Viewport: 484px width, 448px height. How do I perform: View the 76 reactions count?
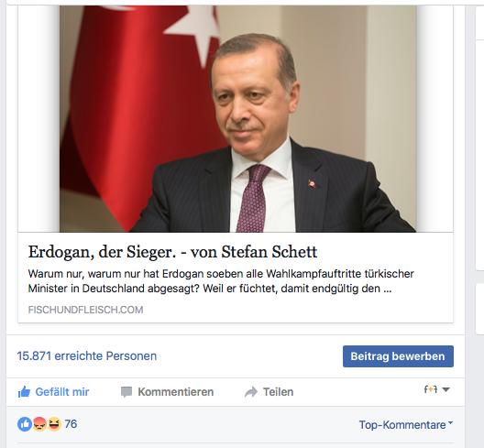(71, 424)
